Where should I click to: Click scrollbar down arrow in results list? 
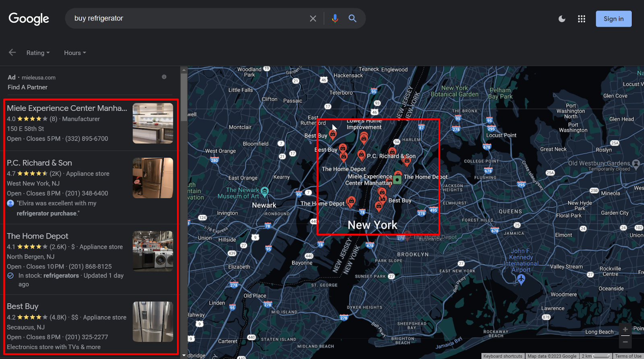[184, 355]
